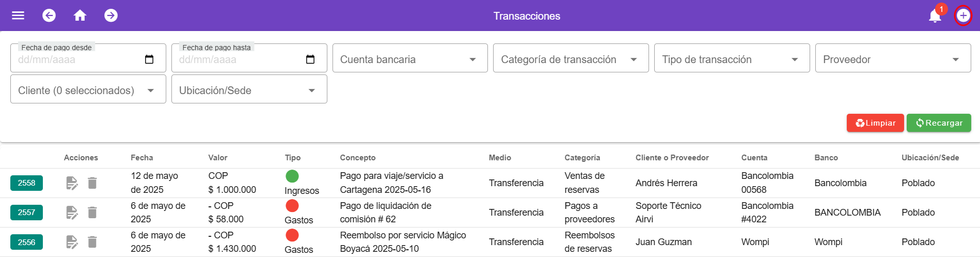The image size is (980, 257).
Task: Navigate forward with the right arrow icon
Action: coord(111,16)
